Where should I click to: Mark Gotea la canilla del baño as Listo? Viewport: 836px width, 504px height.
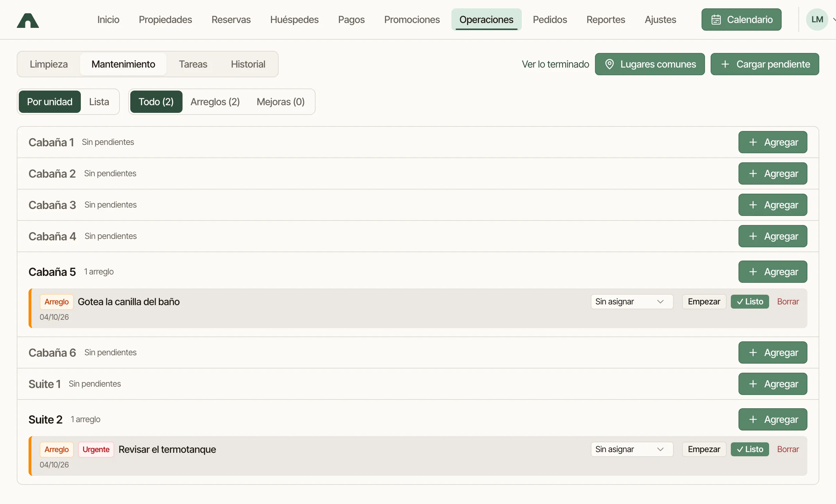click(750, 302)
